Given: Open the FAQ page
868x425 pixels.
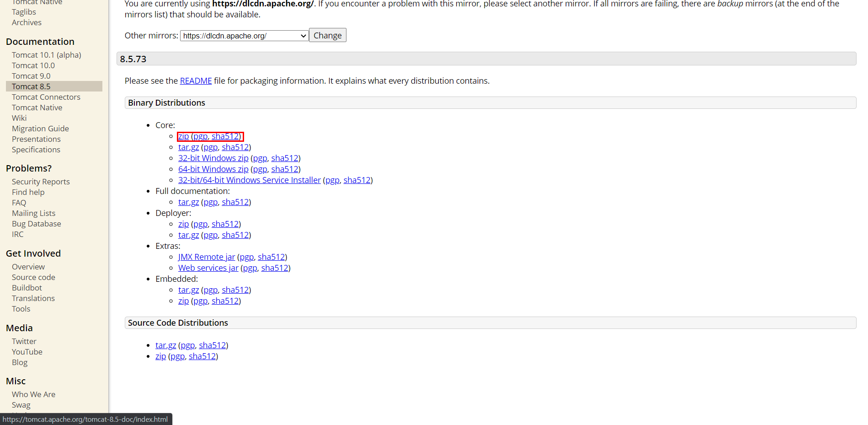Looking at the screenshot, I should point(19,203).
